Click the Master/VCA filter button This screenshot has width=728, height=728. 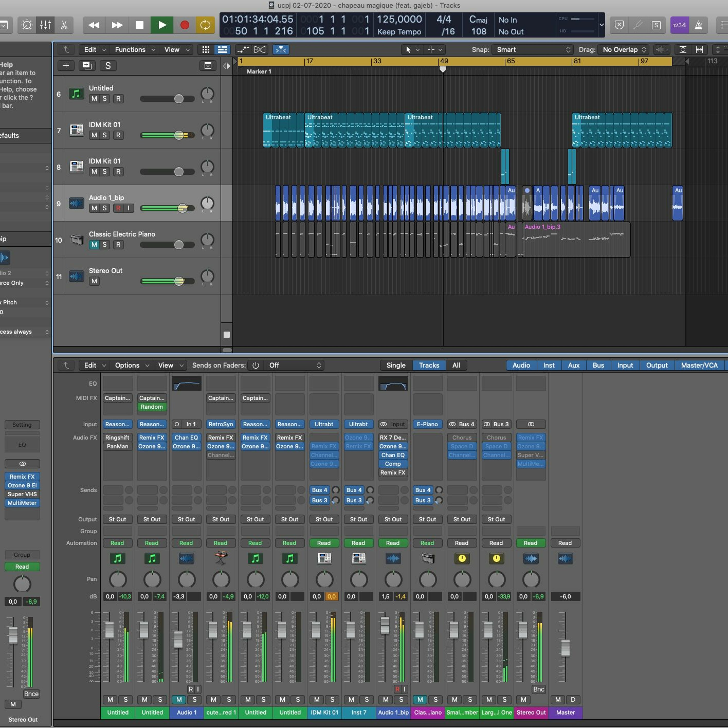coord(699,365)
